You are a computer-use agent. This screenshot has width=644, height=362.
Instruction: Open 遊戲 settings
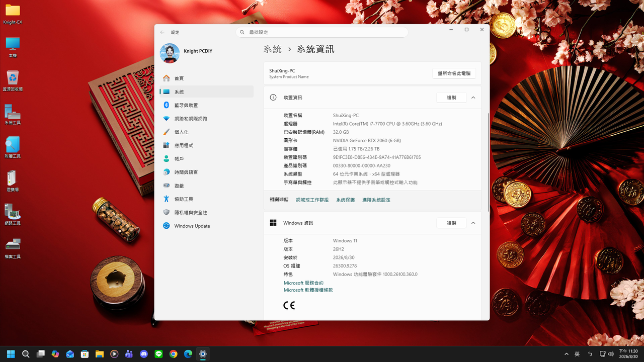pos(206,186)
